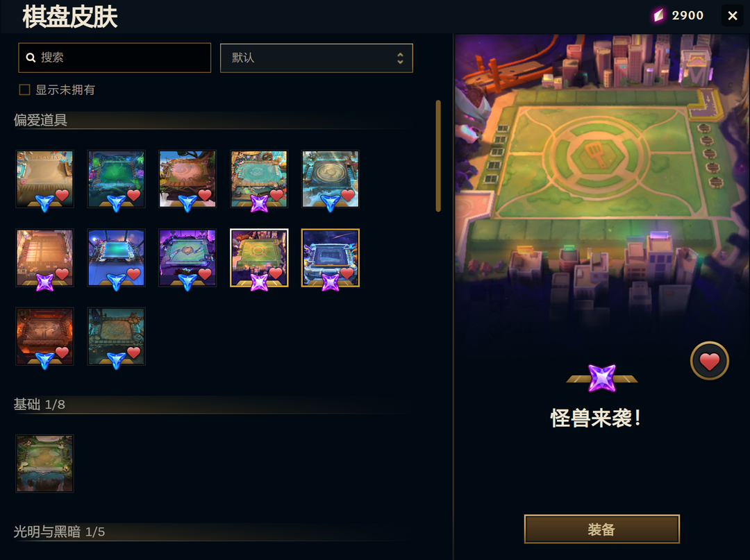Close the 棋盘皮肤 window
Screen dimensions: 750x560
pos(733,16)
